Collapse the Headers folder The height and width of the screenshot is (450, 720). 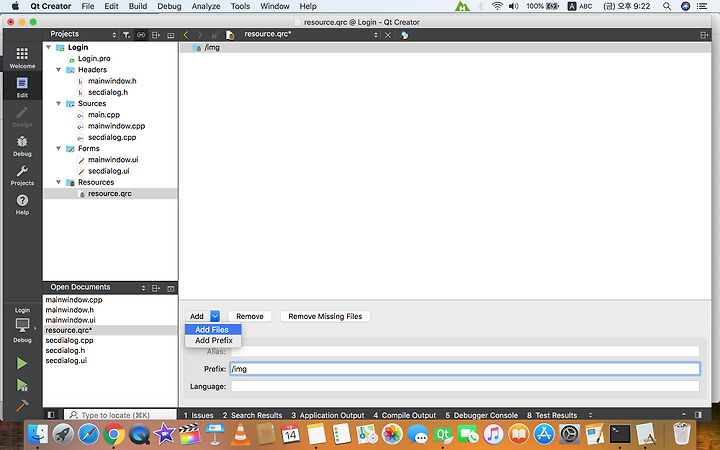point(59,70)
